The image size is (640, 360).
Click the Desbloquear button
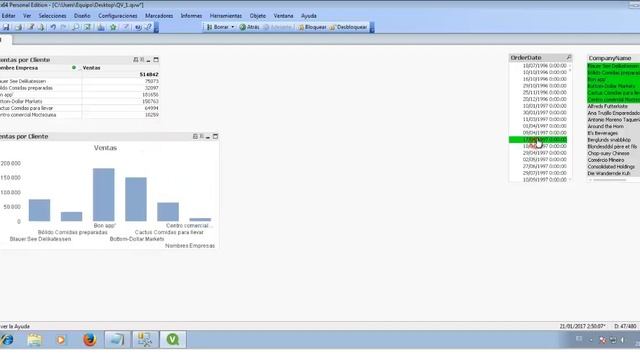tap(348, 27)
